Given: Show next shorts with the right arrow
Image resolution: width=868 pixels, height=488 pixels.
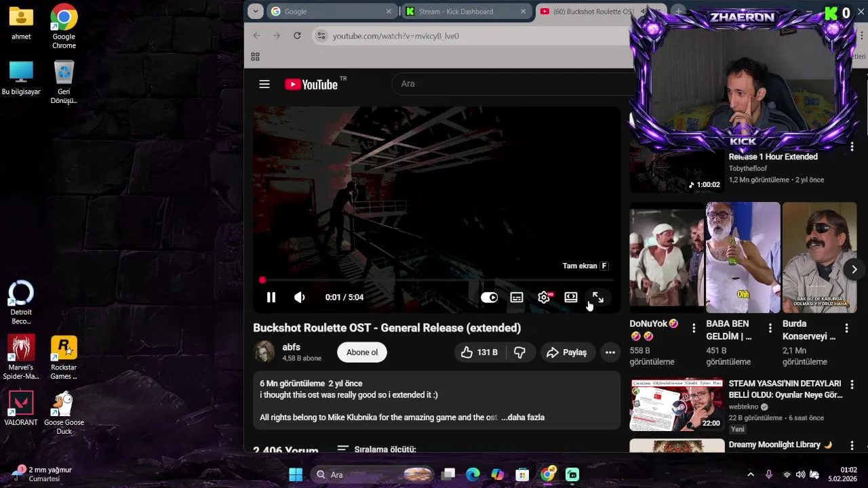Looking at the screenshot, I should tap(854, 269).
